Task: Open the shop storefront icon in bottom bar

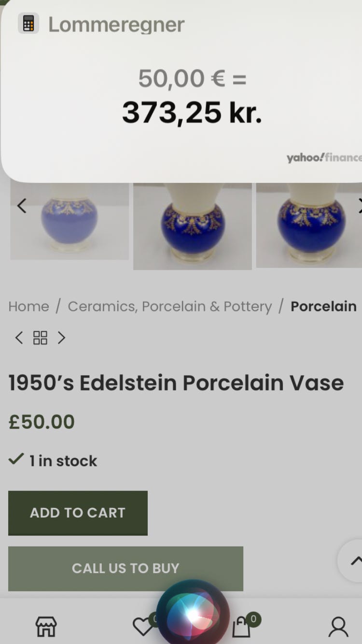Action: click(46, 627)
